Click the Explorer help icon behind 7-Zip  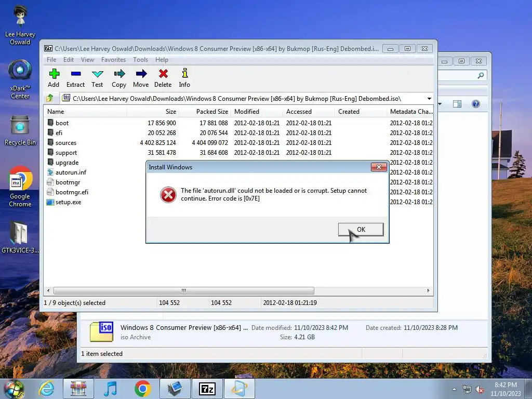[x=476, y=104]
